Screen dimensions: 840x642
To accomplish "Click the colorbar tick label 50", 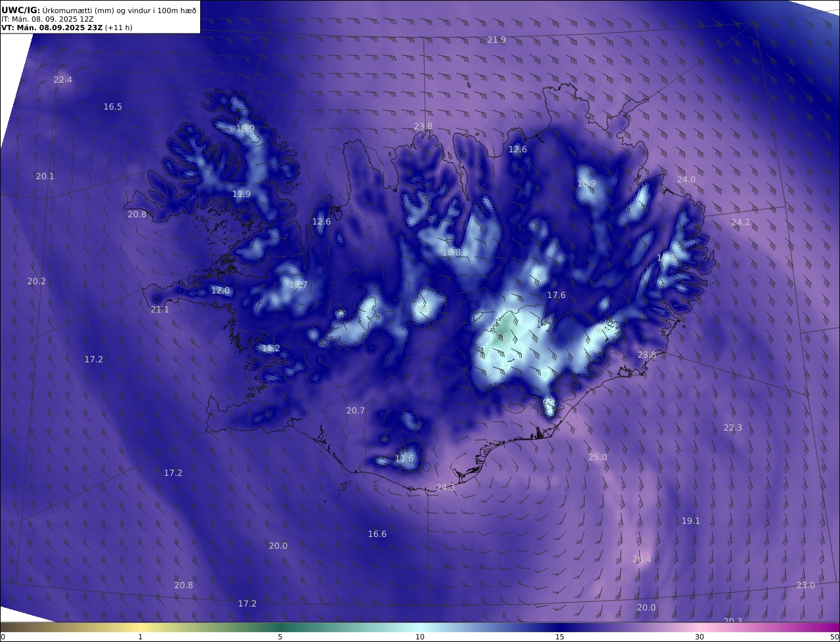I will [x=835, y=637].
